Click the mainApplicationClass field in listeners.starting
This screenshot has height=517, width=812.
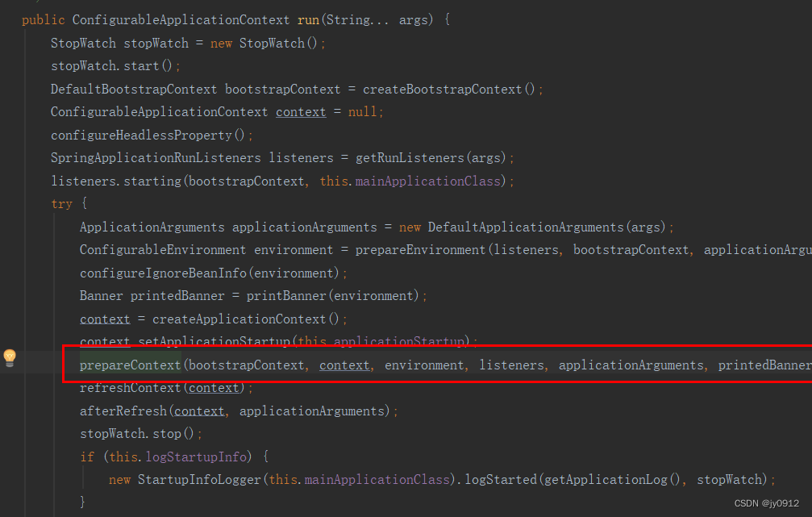[427, 181]
